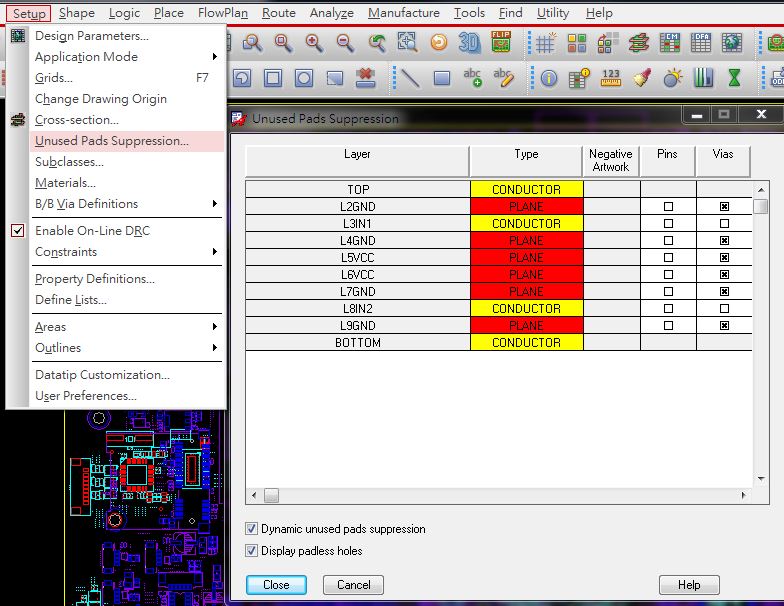Choose the add line tool icon
The width and height of the screenshot is (784, 606).
click(408, 78)
